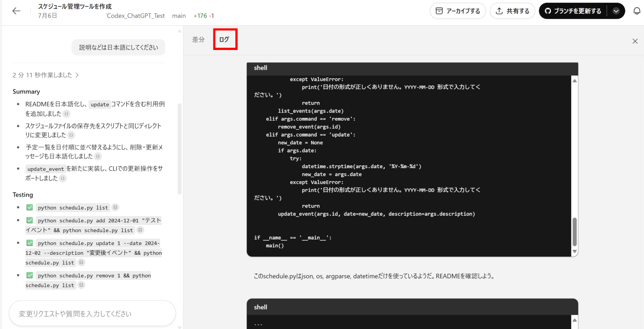Open the dropdown arrow beside ブランチを更新する
The width and height of the screenshot is (644, 329).
coord(616,11)
